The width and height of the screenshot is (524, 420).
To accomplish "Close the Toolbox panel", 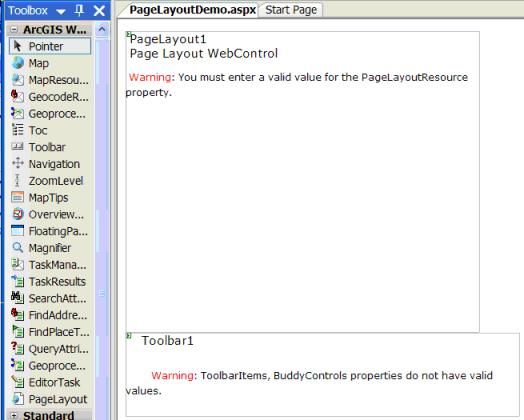I will pos(99,11).
